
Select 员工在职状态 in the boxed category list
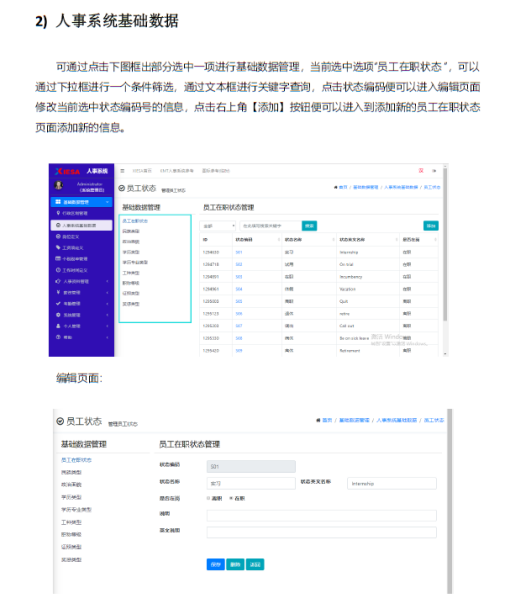(x=135, y=221)
